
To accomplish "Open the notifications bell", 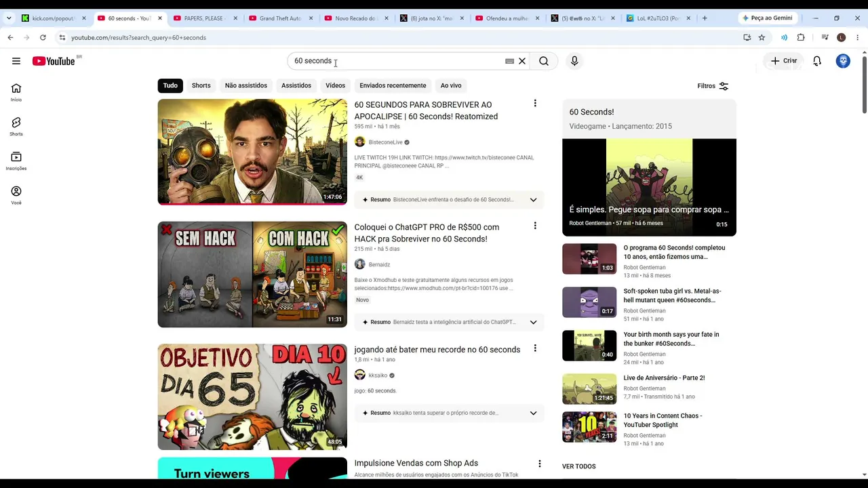I will pos(817,61).
